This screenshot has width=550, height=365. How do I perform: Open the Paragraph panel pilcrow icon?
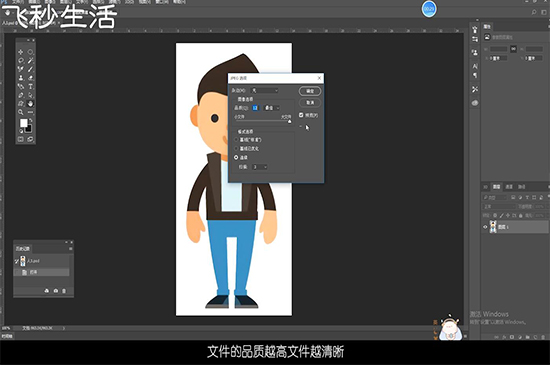[x=475, y=75]
